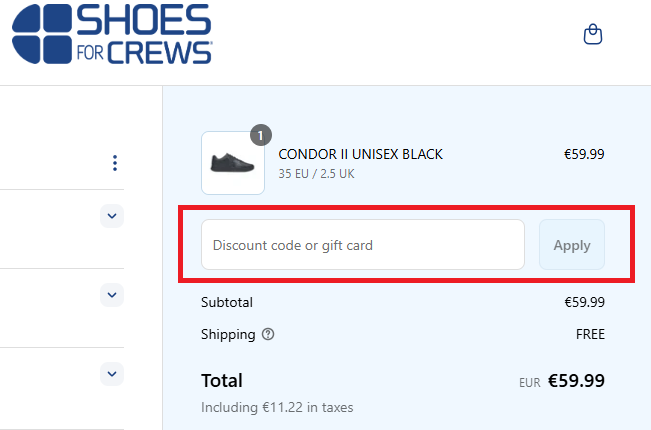Click the Shipping label text
Image resolution: width=651 pixels, height=430 pixels.
click(228, 334)
